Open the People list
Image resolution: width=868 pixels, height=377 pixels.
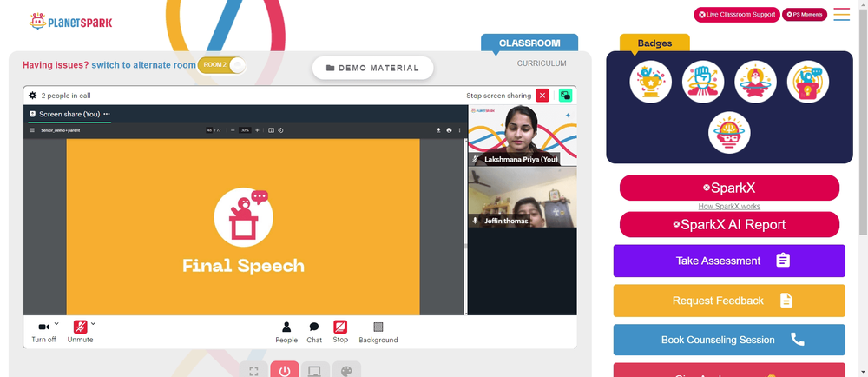point(286,332)
